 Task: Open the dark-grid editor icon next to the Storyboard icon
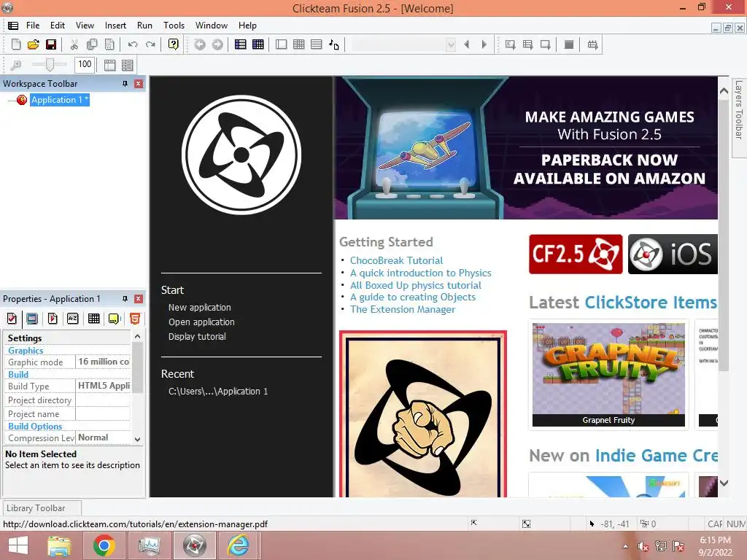click(x=258, y=44)
